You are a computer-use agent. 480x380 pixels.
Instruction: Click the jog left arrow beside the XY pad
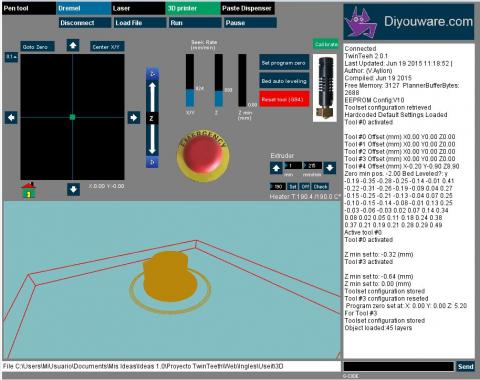click(11, 118)
